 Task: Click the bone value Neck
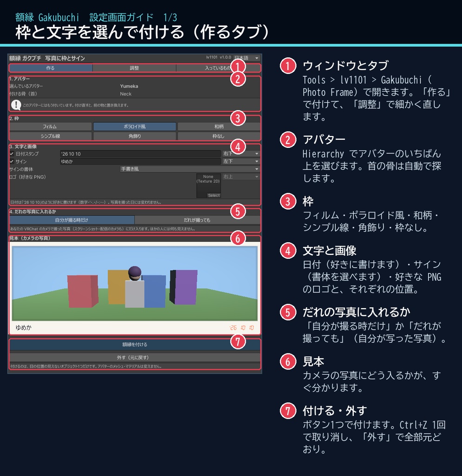(x=125, y=94)
